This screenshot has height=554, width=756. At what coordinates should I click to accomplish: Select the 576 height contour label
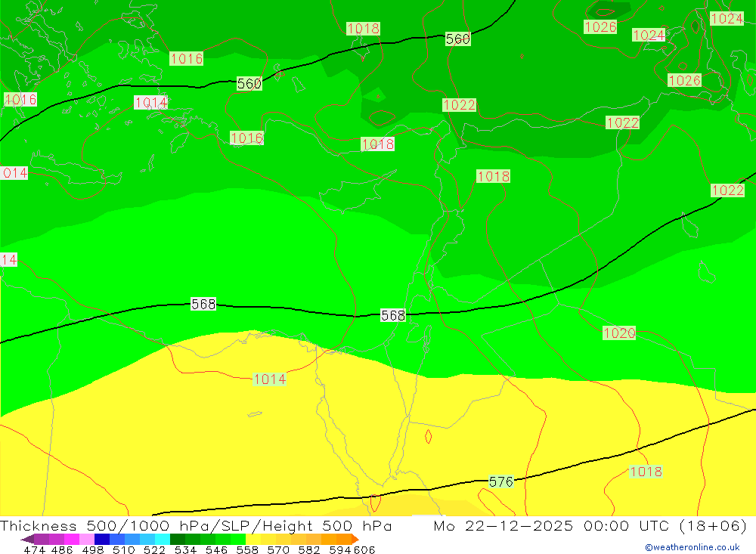point(501,481)
